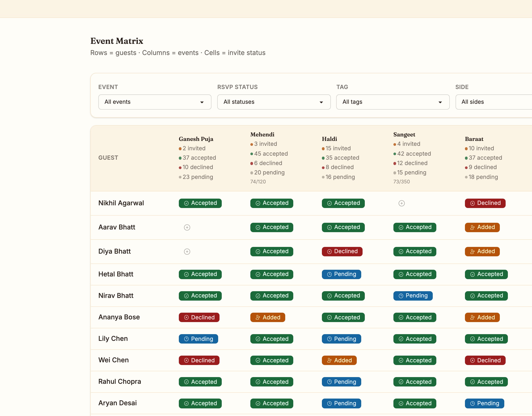Click Diya Bhatt's Baraat Added badge
Image resolution: width=532 pixels, height=416 pixels.
pos(482,251)
